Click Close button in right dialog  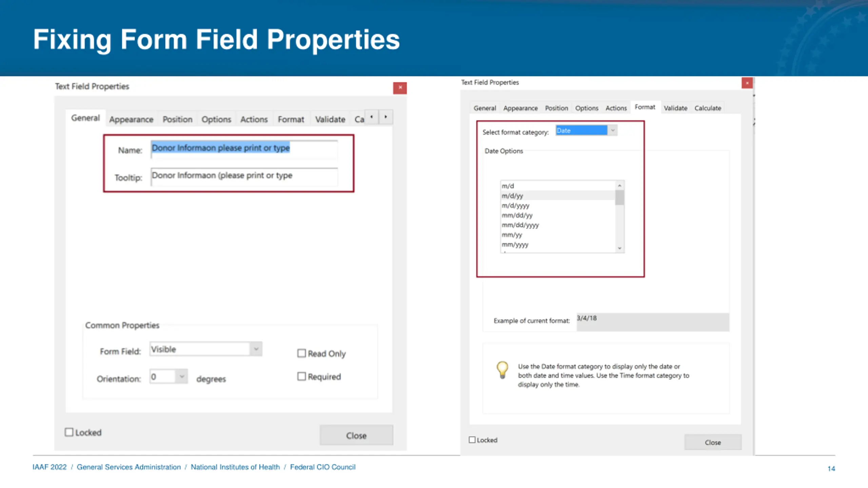tap(713, 442)
